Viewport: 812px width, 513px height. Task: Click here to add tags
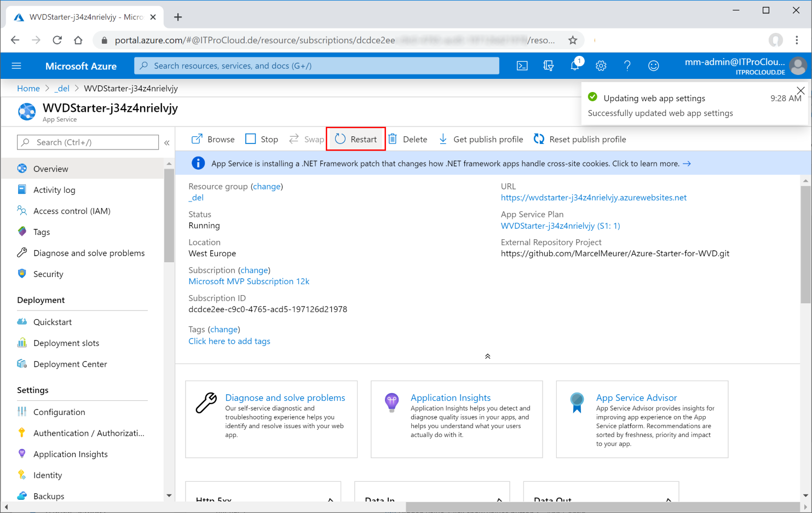click(229, 341)
